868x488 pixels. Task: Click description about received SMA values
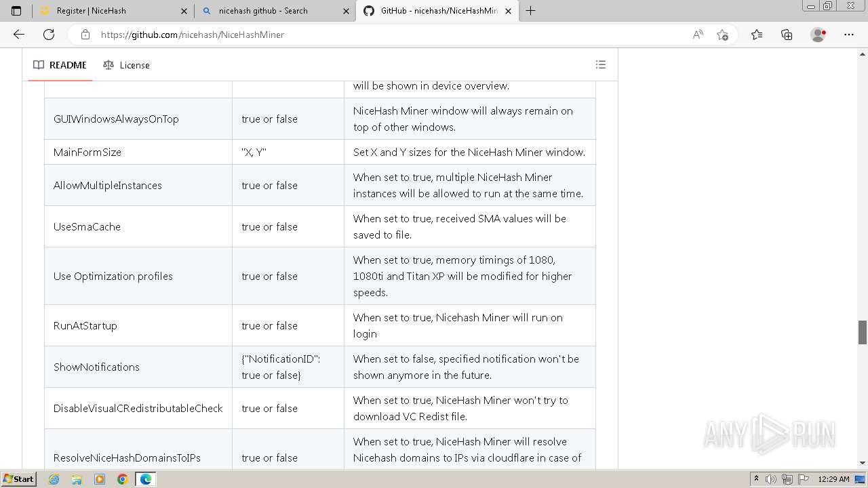pos(470,226)
